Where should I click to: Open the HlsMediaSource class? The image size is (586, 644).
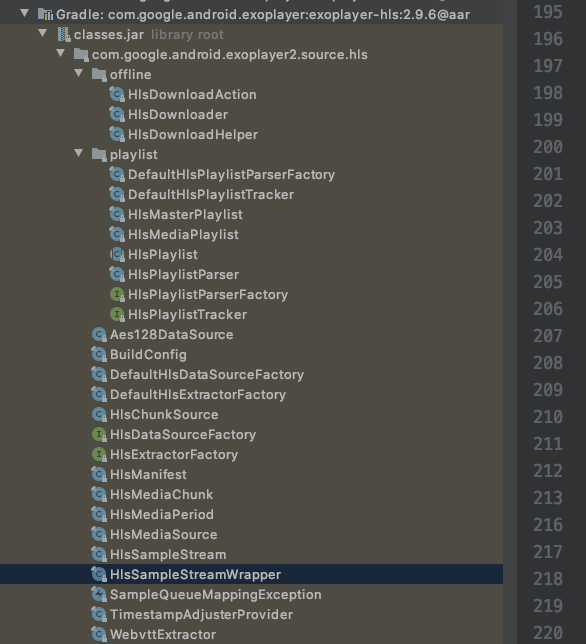tap(163, 535)
